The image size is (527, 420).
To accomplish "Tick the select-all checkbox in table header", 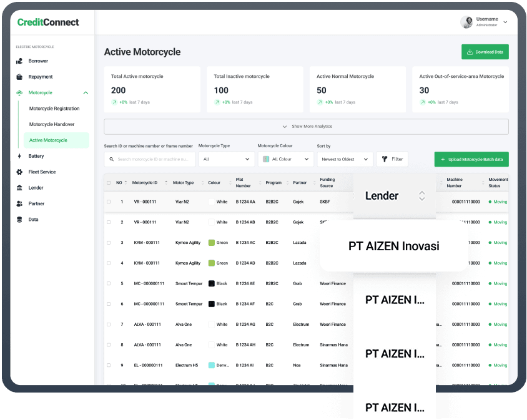I will tap(109, 182).
